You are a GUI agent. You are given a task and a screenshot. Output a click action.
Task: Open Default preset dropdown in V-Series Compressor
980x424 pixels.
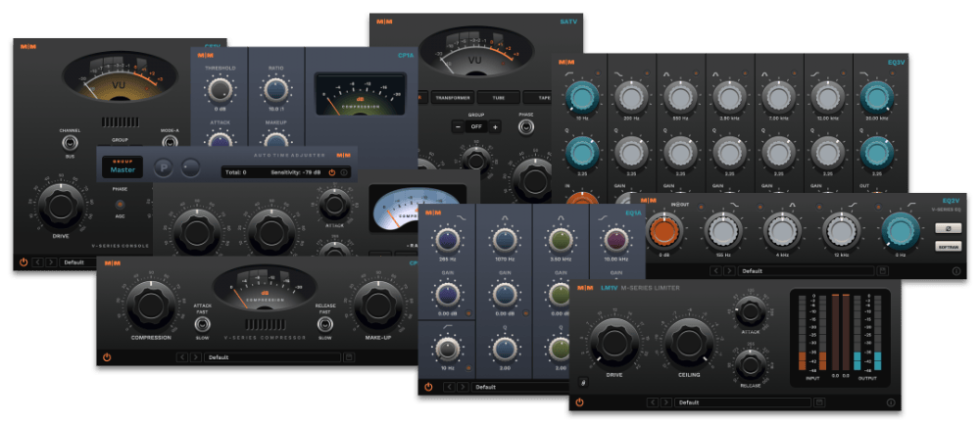(272, 357)
